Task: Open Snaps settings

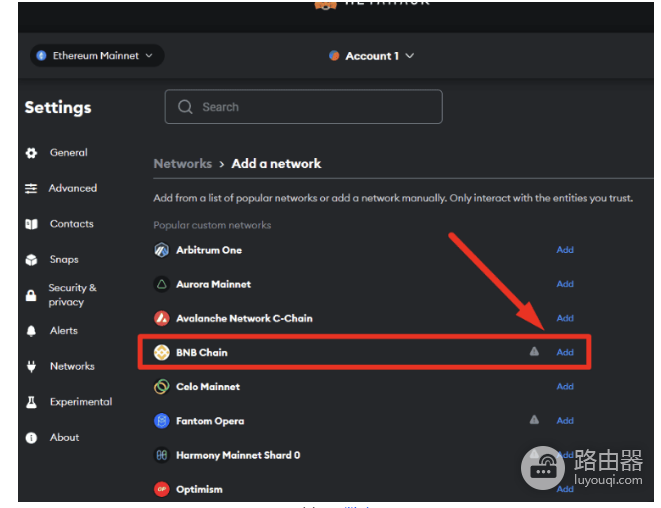Action: point(64,259)
